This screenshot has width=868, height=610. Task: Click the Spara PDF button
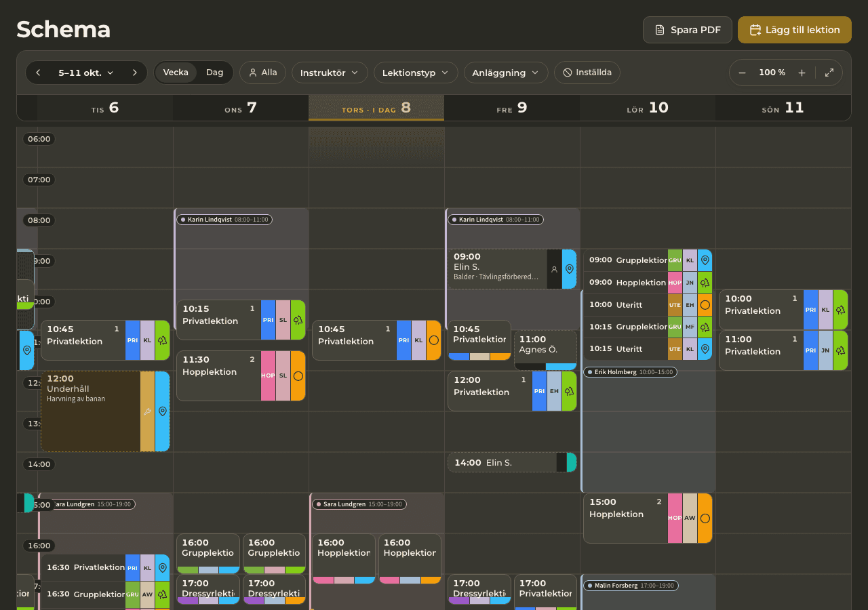(688, 30)
